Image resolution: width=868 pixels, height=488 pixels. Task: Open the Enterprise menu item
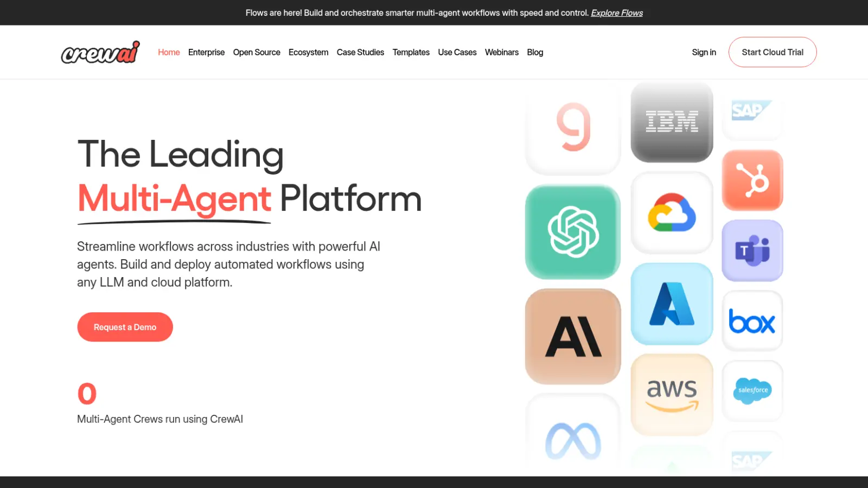tap(206, 52)
